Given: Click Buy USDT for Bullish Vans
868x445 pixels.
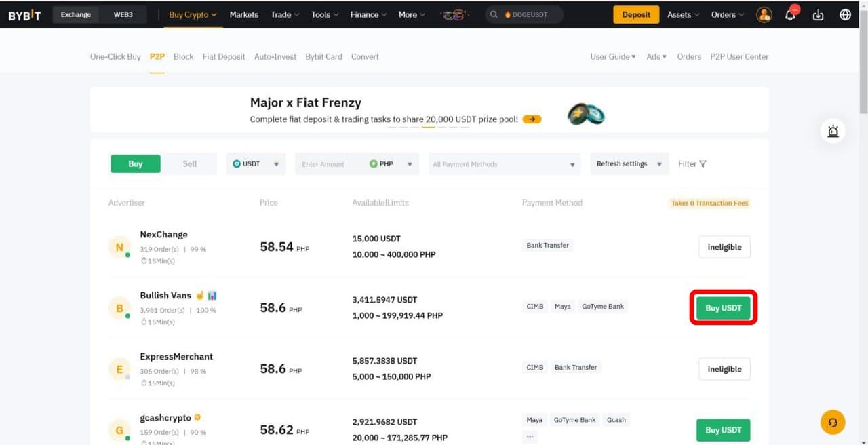Looking at the screenshot, I should click(723, 308).
